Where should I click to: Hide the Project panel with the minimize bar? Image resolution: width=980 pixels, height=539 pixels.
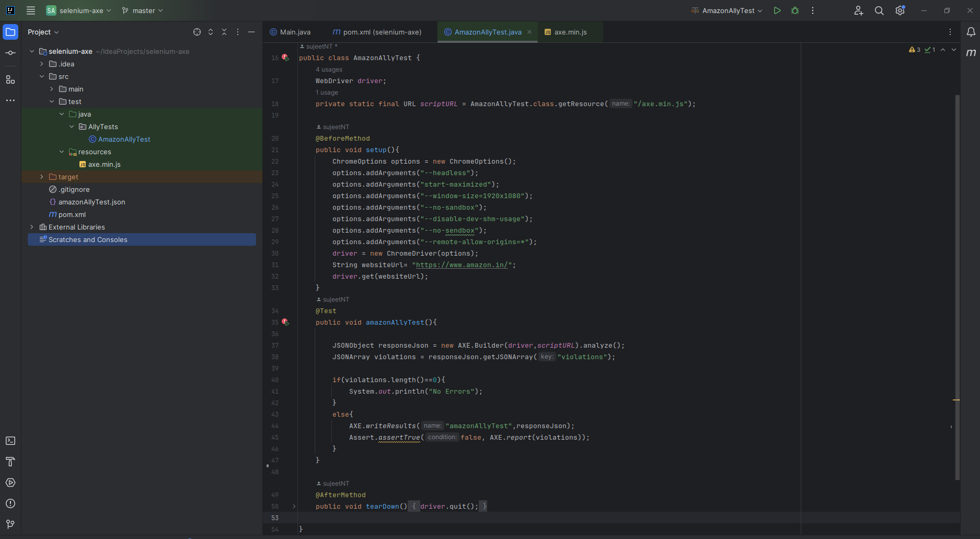coord(251,32)
